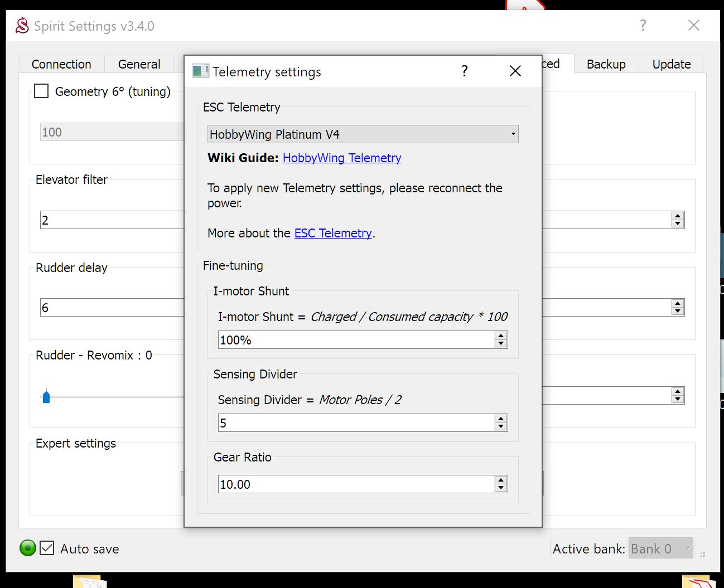Click the Telemetry dialog help question mark
724x588 pixels.
pyautogui.click(x=464, y=71)
